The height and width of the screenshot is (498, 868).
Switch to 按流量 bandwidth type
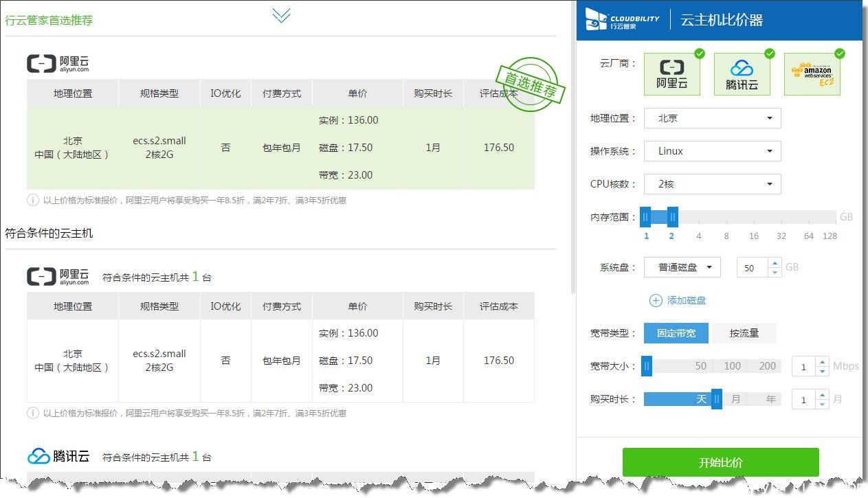744,333
